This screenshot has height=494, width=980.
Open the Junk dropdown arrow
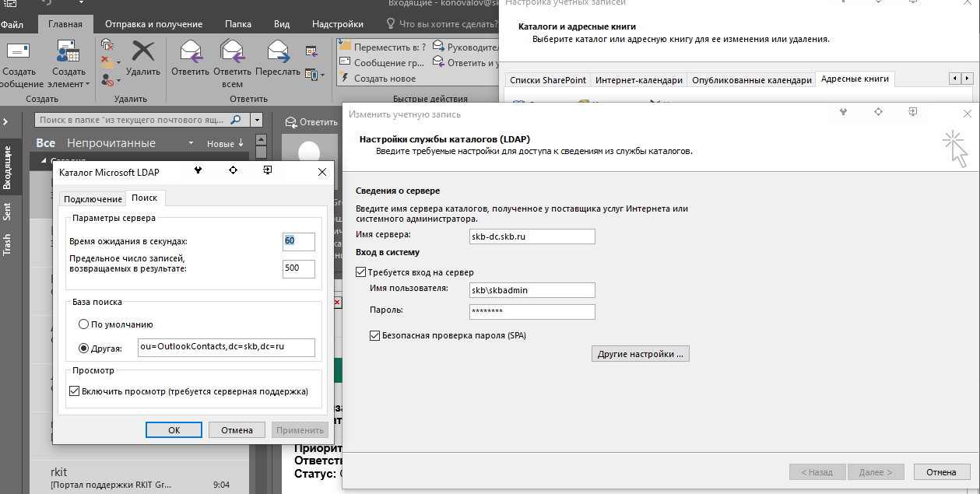coord(118,79)
